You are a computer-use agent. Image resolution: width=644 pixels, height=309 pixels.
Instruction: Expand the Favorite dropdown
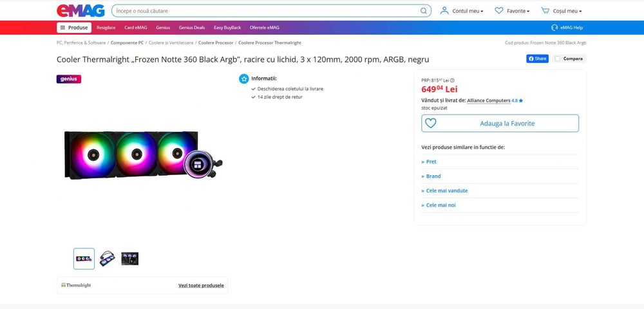click(x=518, y=11)
